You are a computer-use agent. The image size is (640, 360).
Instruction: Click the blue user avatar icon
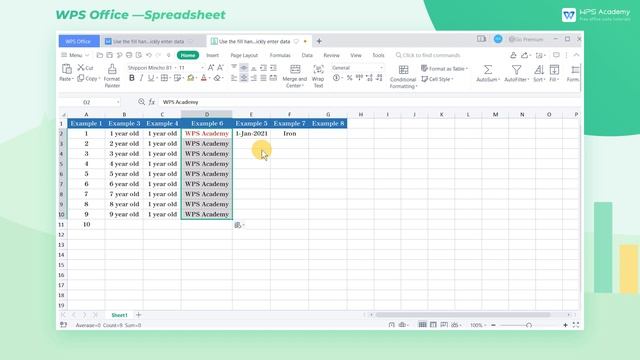click(x=498, y=39)
